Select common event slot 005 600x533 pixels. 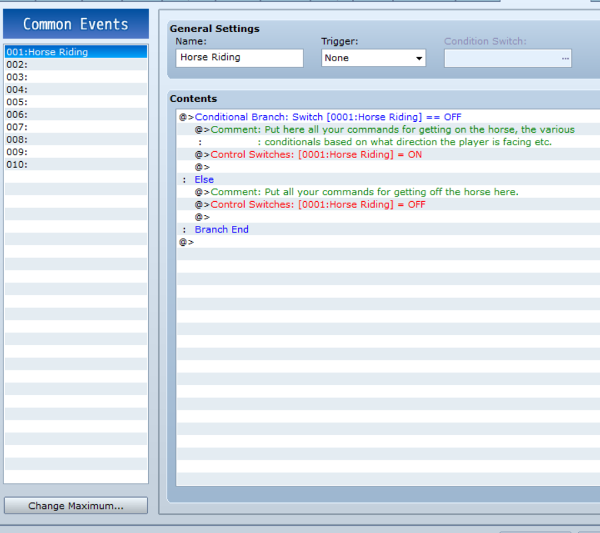[76, 102]
